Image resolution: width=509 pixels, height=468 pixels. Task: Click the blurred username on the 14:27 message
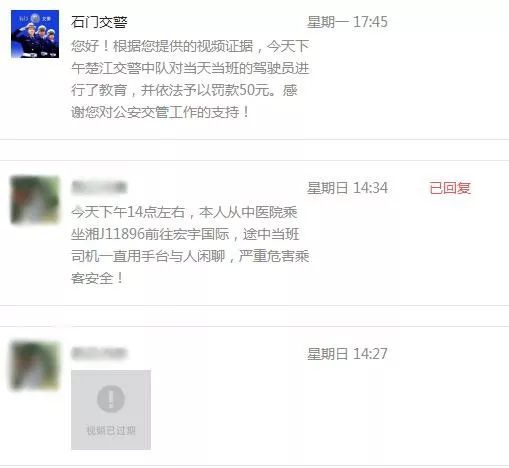(x=99, y=353)
